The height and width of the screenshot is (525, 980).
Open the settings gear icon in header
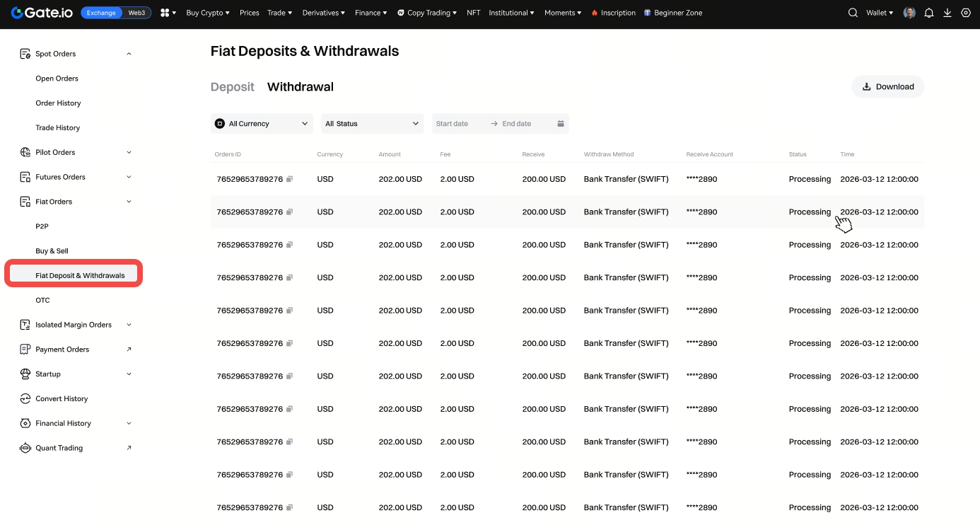point(966,13)
